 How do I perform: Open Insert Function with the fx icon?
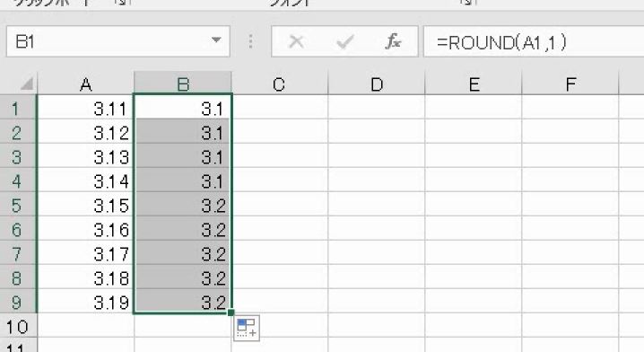pyautogui.click(x=393, y=41)
